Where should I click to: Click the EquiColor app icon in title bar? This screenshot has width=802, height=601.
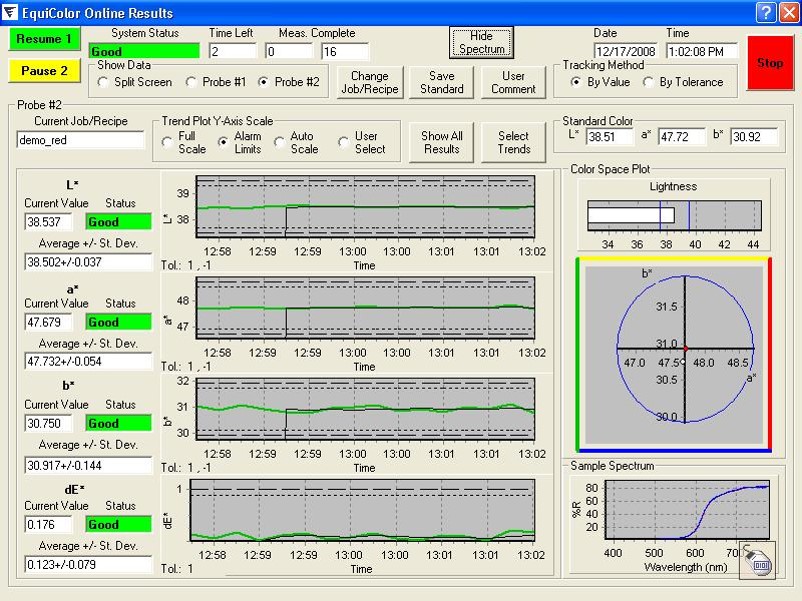(x=12, y=13)
